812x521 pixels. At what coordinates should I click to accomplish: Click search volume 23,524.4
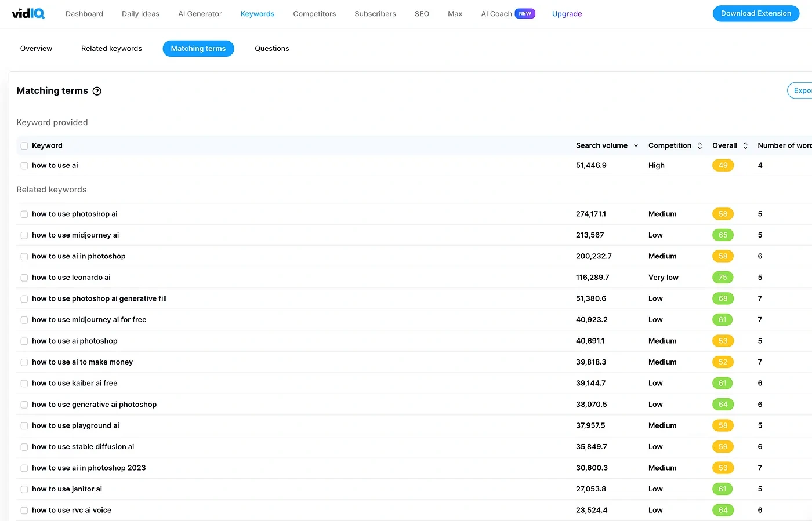[592, 510]
